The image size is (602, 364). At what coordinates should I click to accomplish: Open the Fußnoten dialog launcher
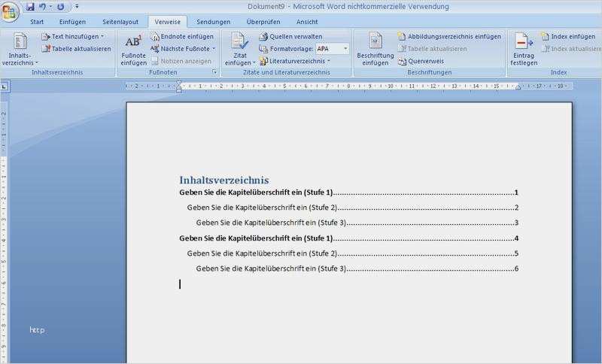pyautogui.click(x=215, y=73)
